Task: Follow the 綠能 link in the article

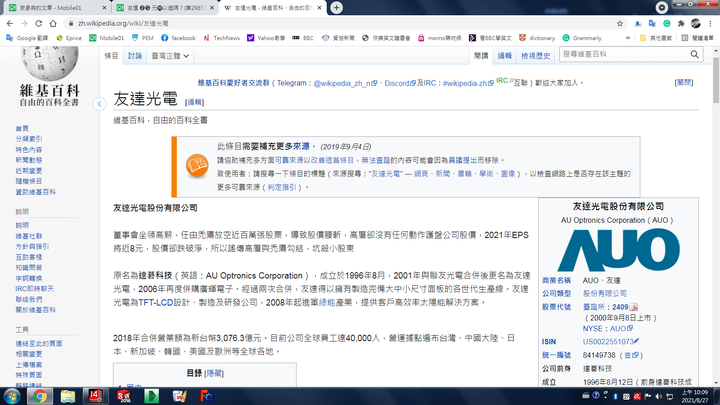Action: (327, 303)
